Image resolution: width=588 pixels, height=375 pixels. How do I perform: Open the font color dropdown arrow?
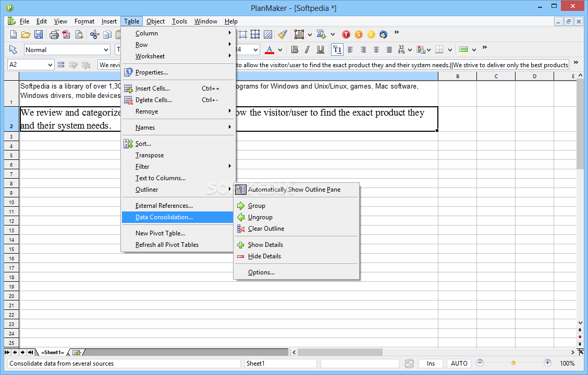[x=280, y=50]
